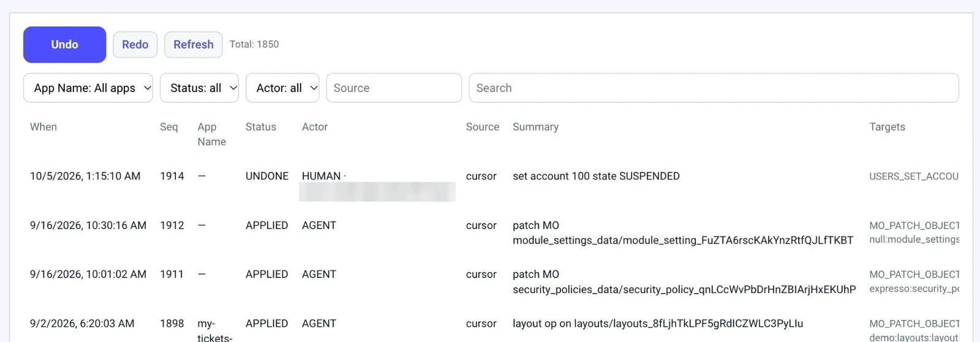This screenshot has width=980, height=342.
Task: Click the security_policies_data patch summary
Action: [x=684, y=281]
